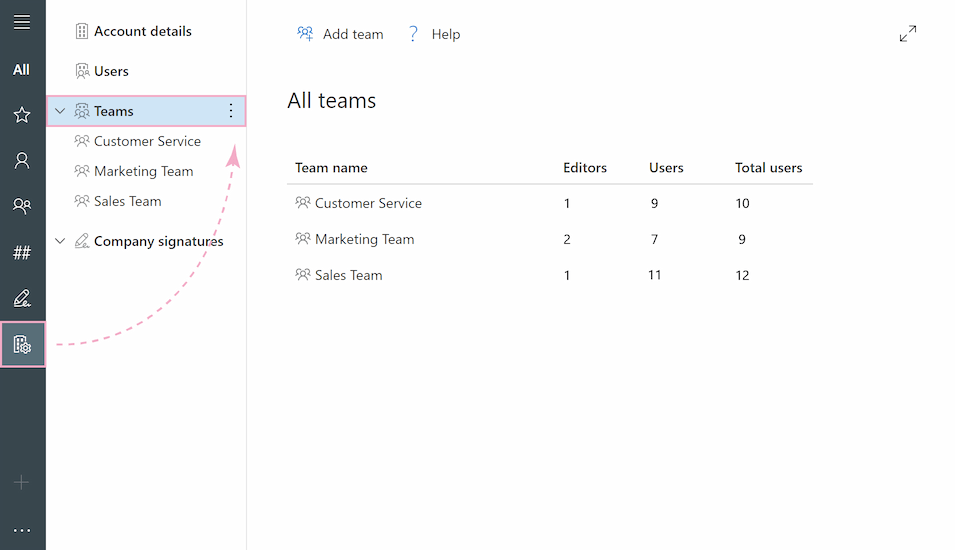Screen dimensions: 955x550
Task: Select the All view in the sidebar
Action: pyautogui.click(x=21, y=70)
